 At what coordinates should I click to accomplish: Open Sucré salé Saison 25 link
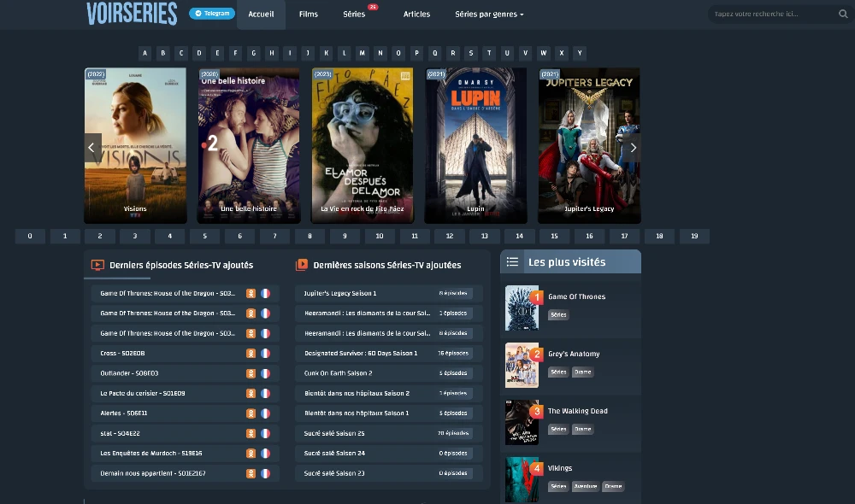(334, 433)
